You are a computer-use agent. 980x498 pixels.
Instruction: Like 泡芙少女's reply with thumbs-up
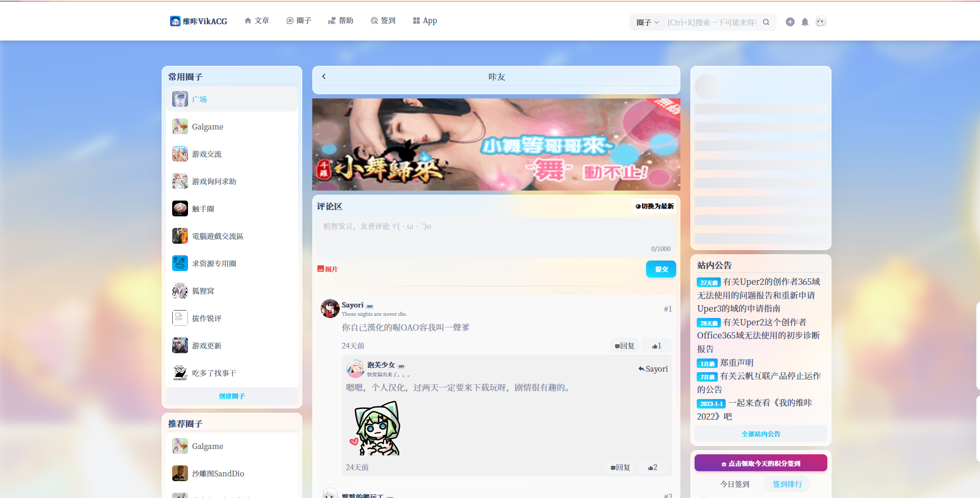[x=652, y=467]
